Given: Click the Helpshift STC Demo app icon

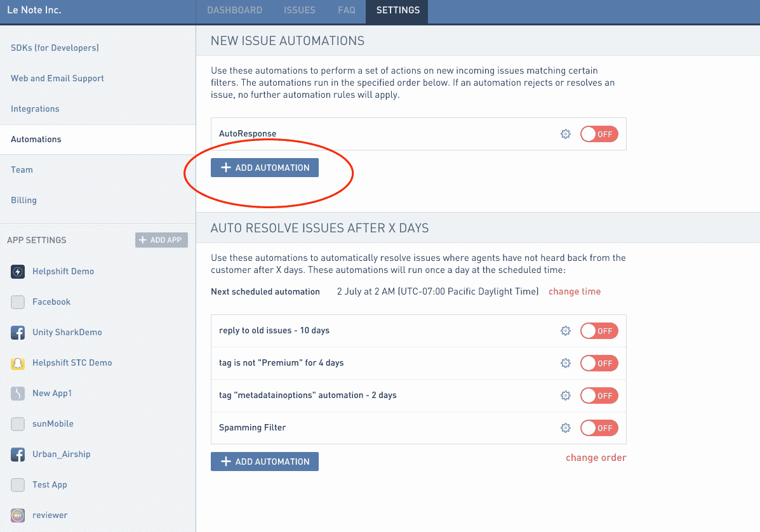Looking at the screenshot, I should click(18, 362).
